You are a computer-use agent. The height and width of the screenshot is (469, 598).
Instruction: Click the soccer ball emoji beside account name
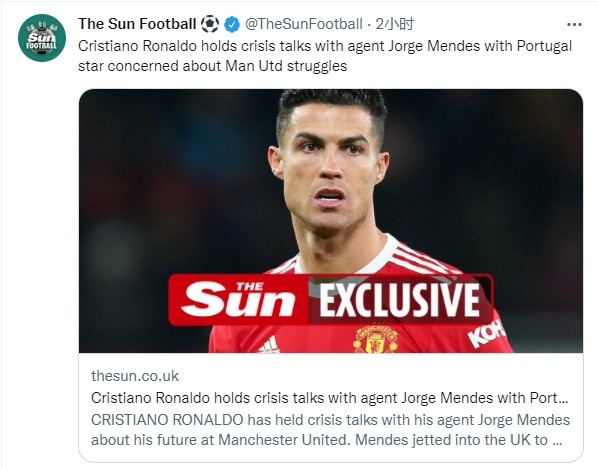[210, 24]
